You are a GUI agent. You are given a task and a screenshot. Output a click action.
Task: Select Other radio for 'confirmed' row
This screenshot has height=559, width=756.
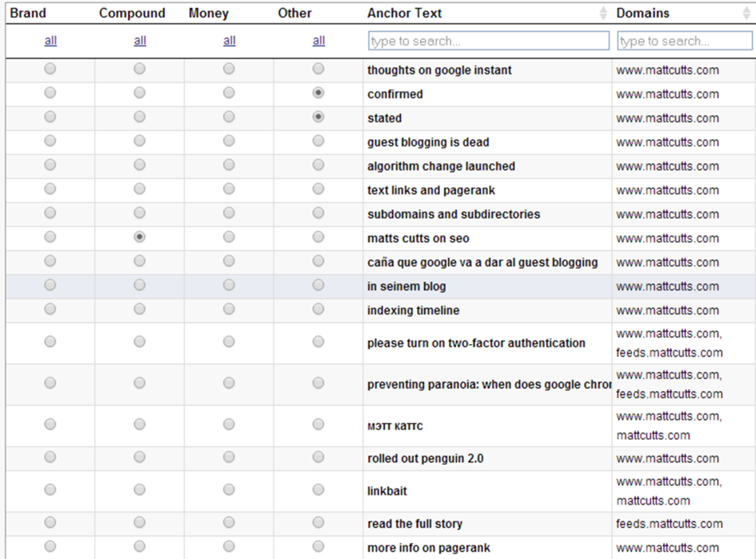pyautogui.click(x=318, y=92)
